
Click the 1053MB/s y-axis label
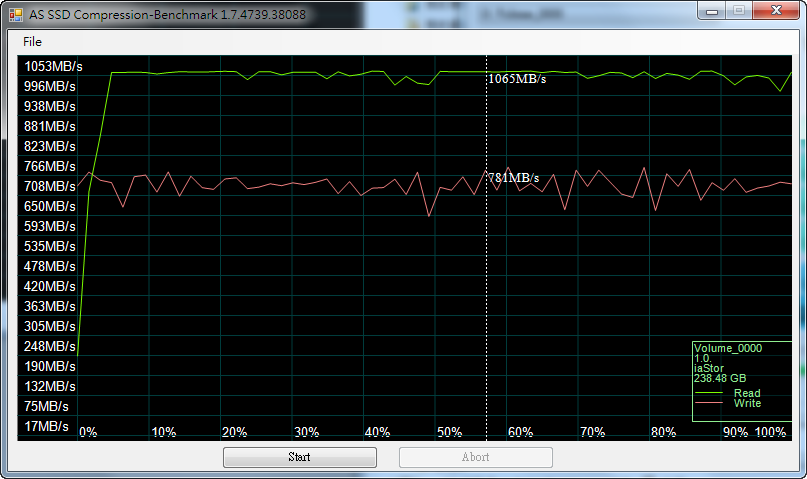(53, 66)
